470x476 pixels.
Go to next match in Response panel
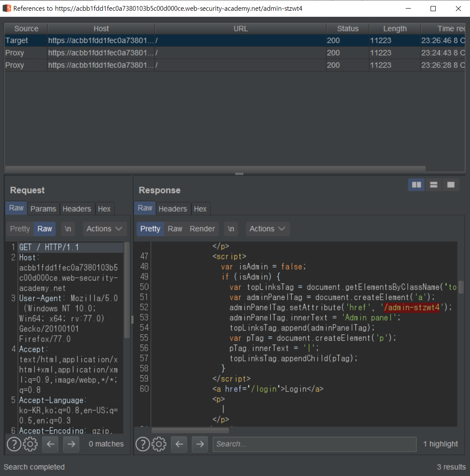(x=200, y=444)
